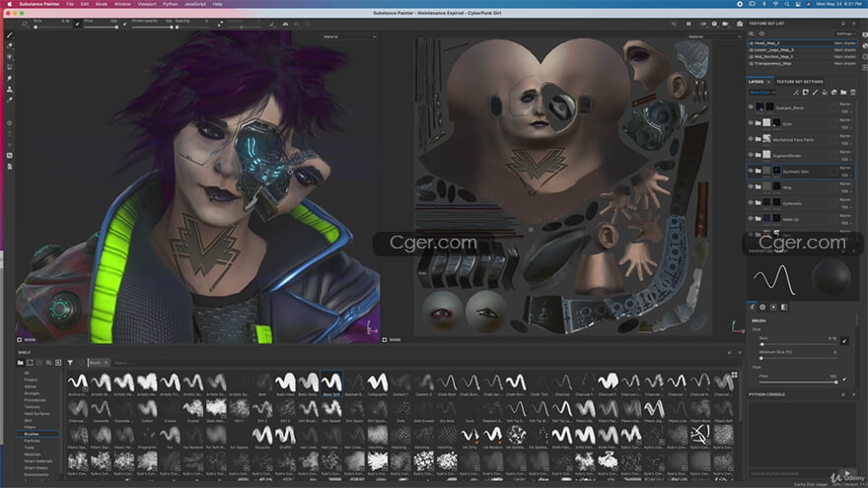Screen dimensions: 868x488
Task: Open the Python menu
Action: pyautogui.click(x=170, y=4)
